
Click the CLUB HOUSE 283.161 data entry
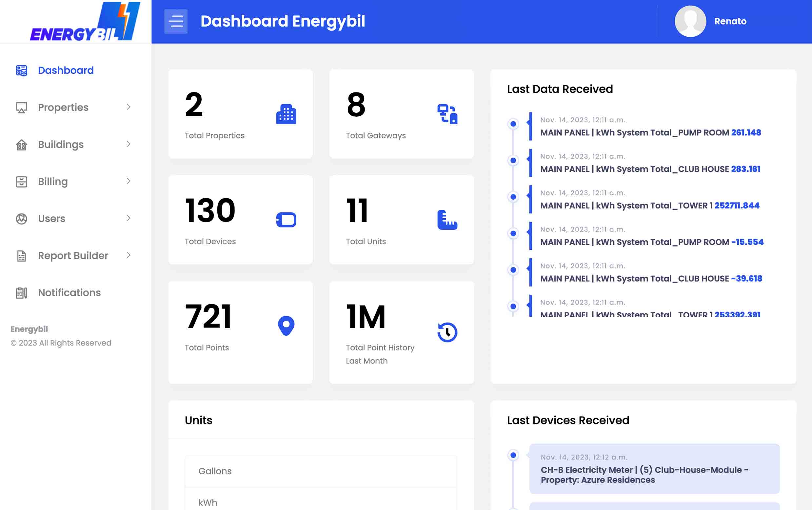tap(650, 169)
